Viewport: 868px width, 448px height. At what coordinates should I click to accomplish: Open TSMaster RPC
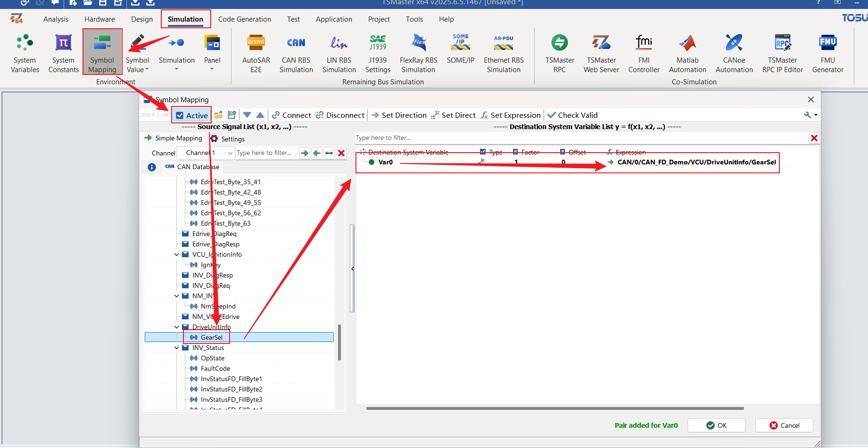(x=560, y=53)
